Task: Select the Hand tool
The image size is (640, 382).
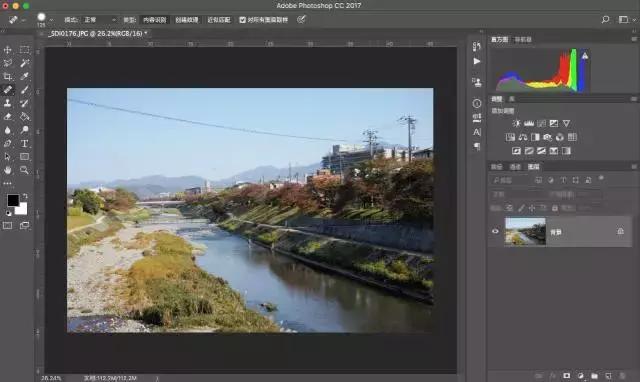Action: pos(7,170)
